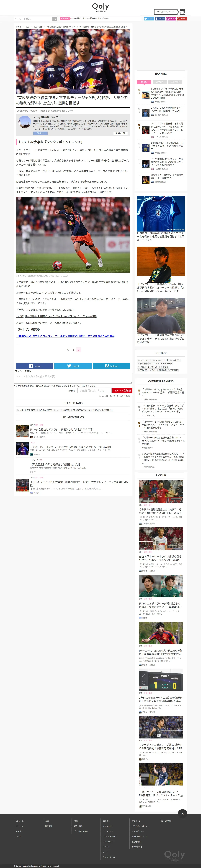201x868 pixels.
Task: Open the サッカーカレンダー calendar icon
Action: (x=182, y=12)
